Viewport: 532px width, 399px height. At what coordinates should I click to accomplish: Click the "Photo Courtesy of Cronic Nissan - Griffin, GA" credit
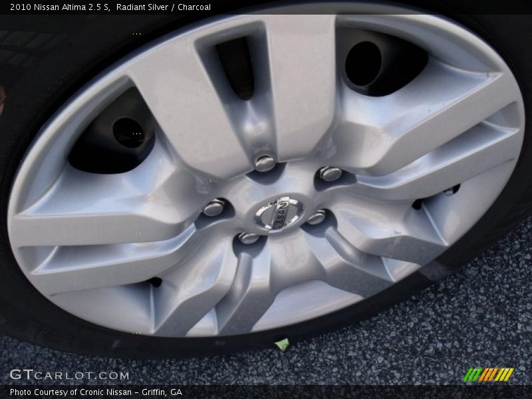point(96,392)
